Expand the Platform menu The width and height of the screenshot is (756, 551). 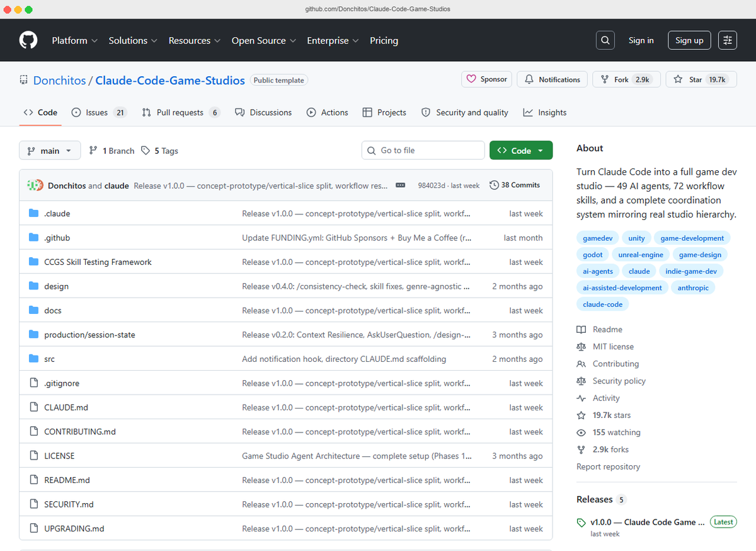click(75, 40)
